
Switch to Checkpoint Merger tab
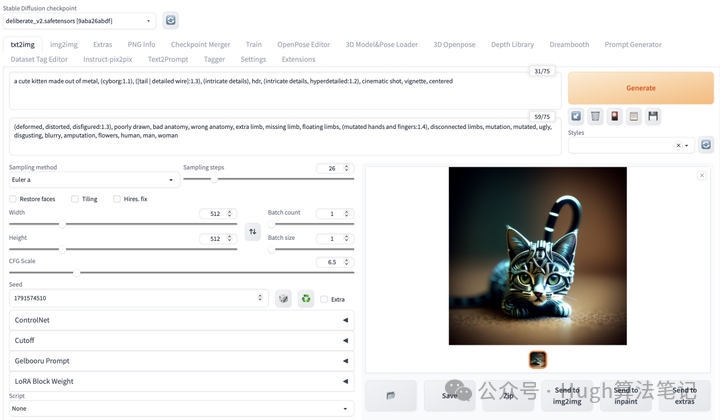point(200,45)
